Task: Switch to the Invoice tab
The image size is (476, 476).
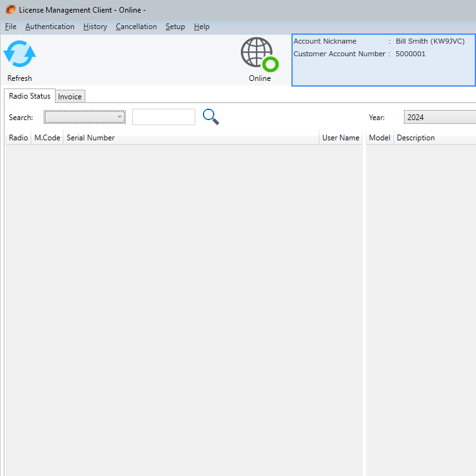Action: (70, 97)
